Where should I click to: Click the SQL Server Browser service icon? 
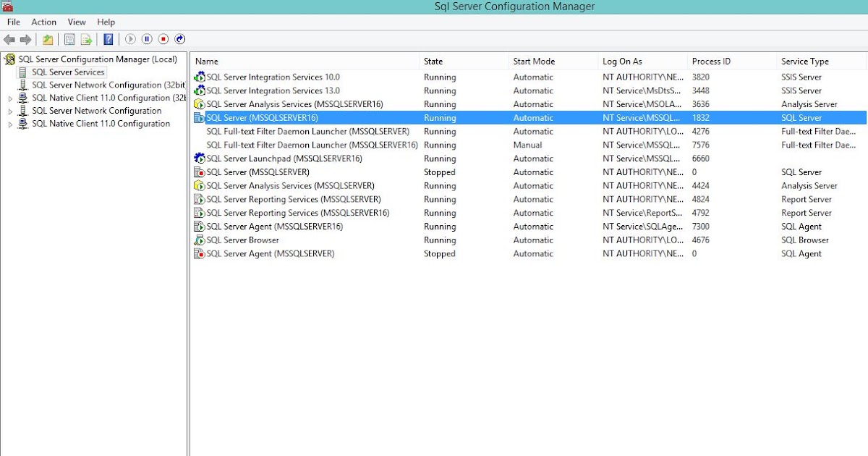click(201, 240)
